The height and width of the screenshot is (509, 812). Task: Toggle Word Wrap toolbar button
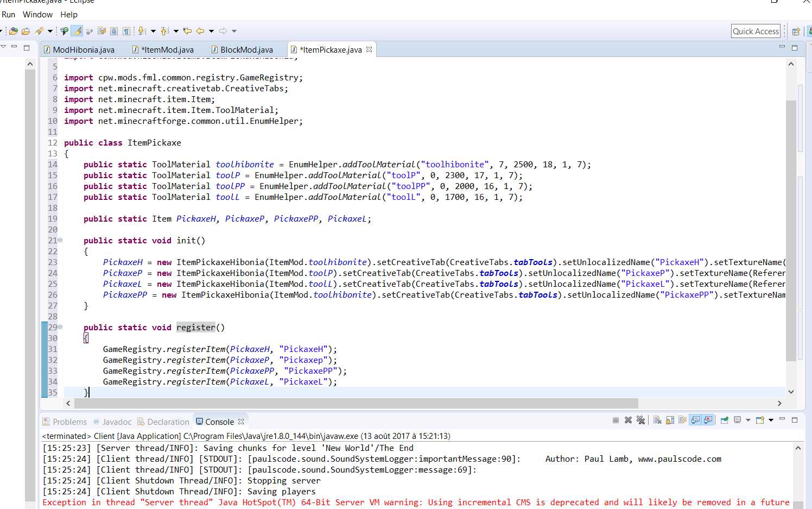(x=101, y=31)
